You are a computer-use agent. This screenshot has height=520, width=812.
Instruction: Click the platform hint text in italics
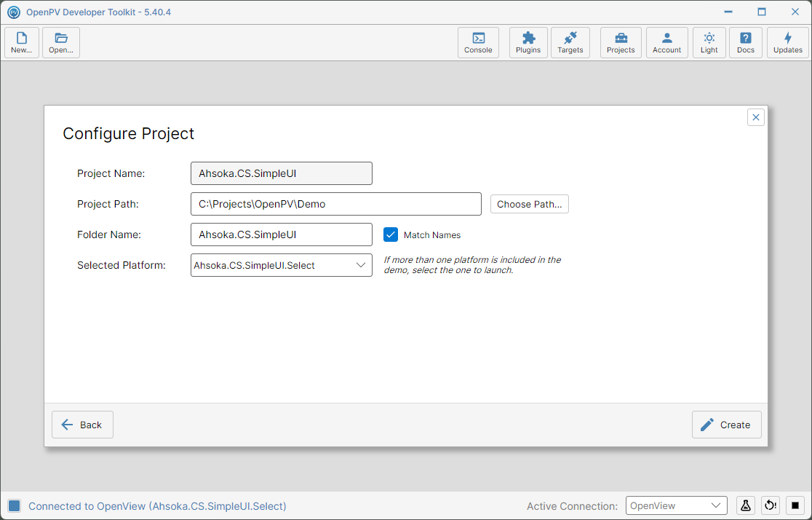coord(472,265)
